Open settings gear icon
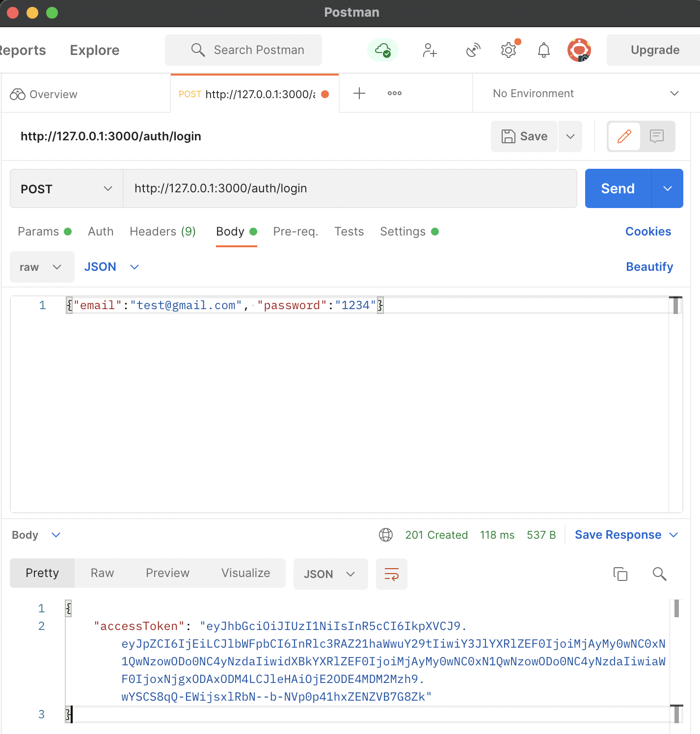 coord(509,50)
